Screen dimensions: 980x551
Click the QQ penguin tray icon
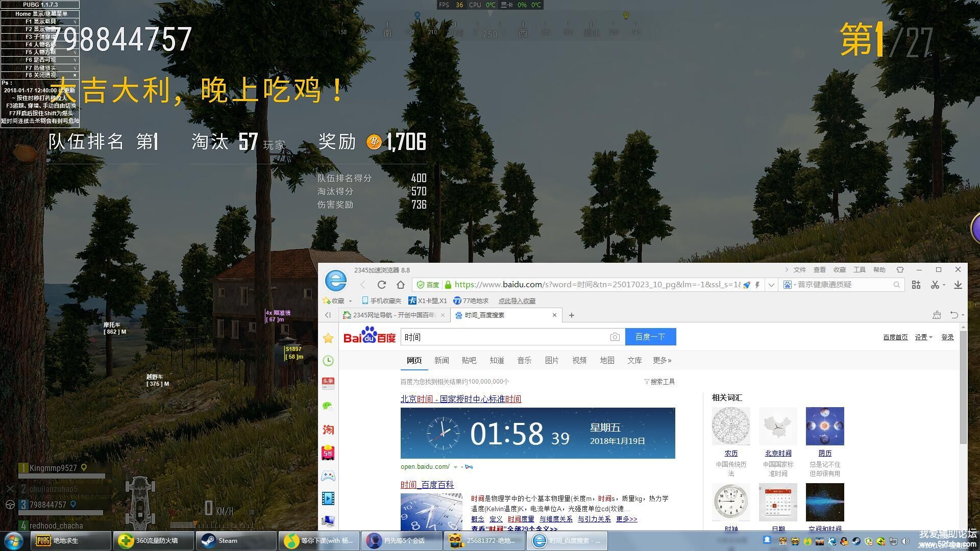844,541
